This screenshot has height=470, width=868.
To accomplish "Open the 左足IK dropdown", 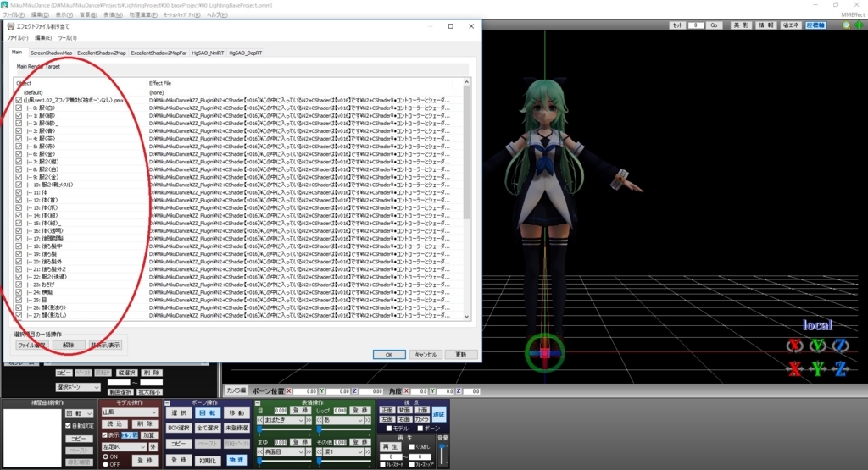I will tap(124, 447).
